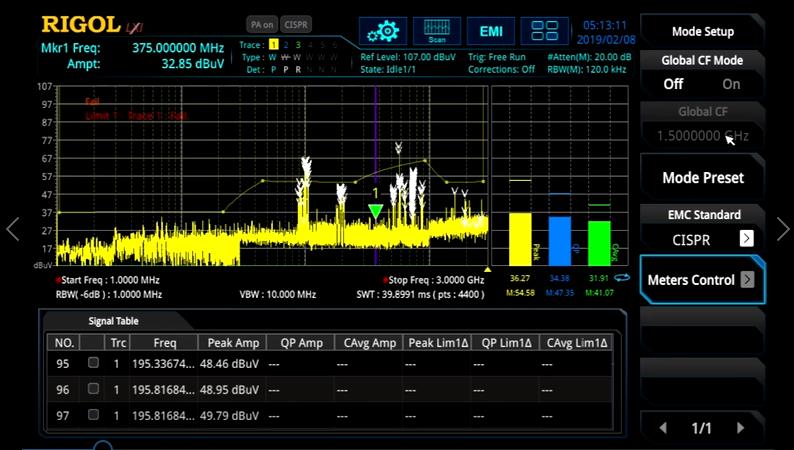Click the left screen navigation chevron
The height and width of the screenshot is (450, 794).
click(12, 229)
